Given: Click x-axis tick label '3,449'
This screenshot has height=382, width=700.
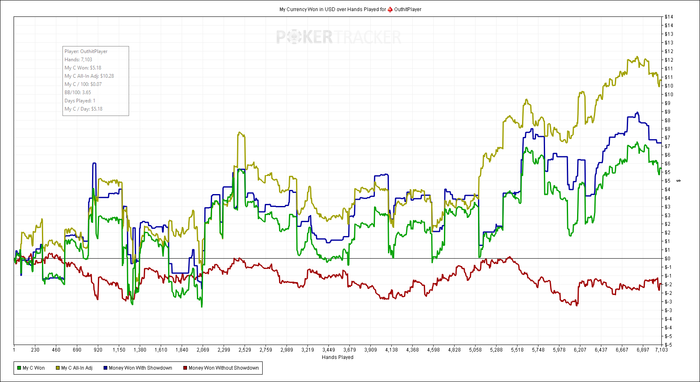Looking at the screenshot, I should (x=328, y=351).
